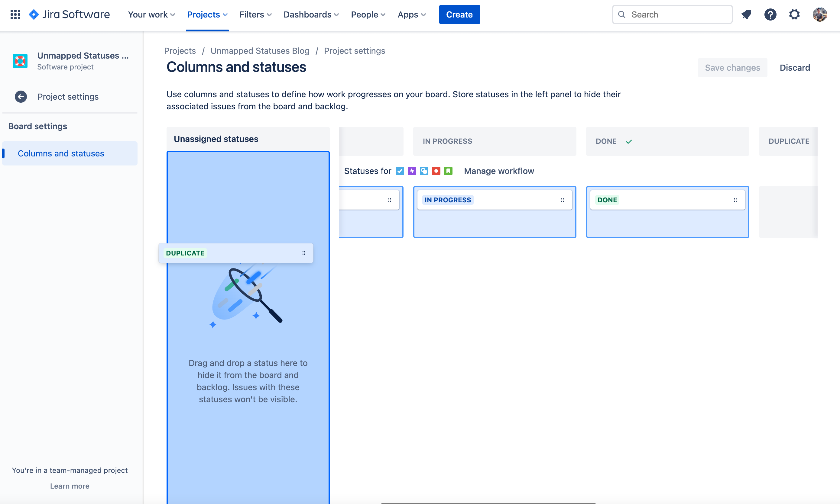Open the Project settings breadcrumb link
Viewport: 840px width, 504px height.
coord(354,51)
